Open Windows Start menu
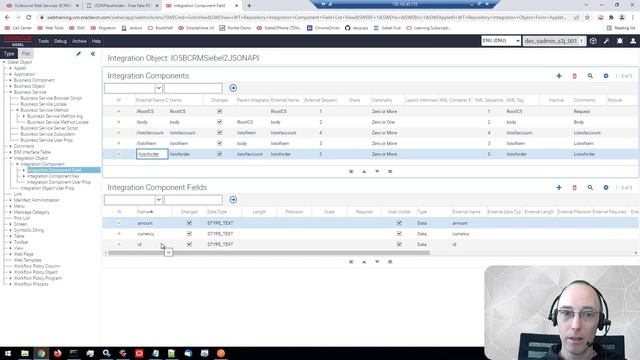This screenshot has width=640, height=360. 8,353
